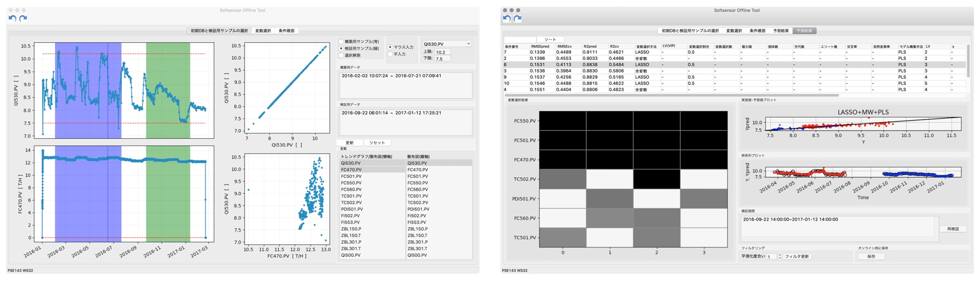Open highlighted 予測結果 tab in right window
Screen dimensions: 980x282
click(x=804, y=31)
